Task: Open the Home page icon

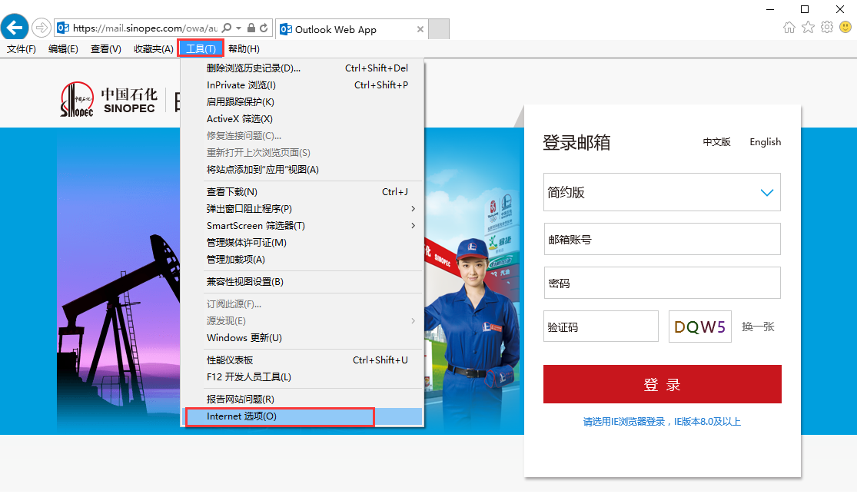Action: (789, 28)
